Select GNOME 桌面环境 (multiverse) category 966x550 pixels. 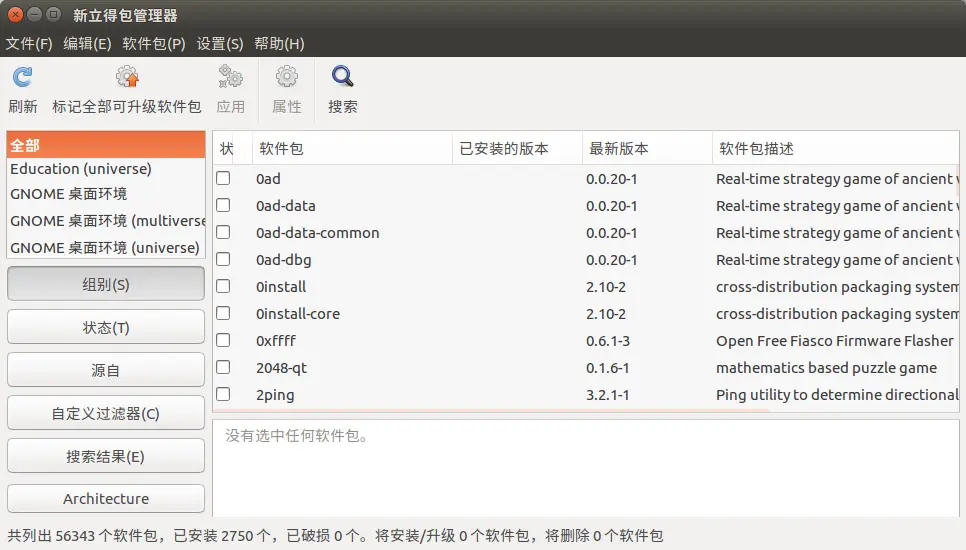pyautogui.click(x=106, y=220)
